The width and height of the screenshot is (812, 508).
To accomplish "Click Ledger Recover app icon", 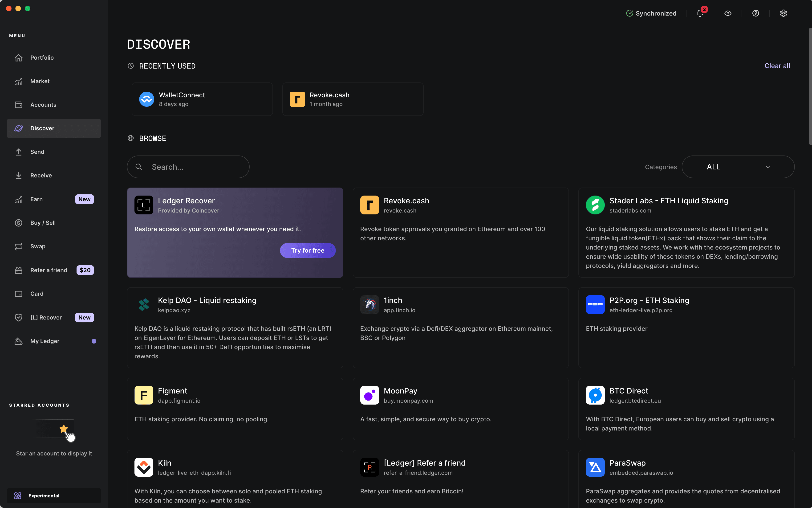I will click(144, 205).
